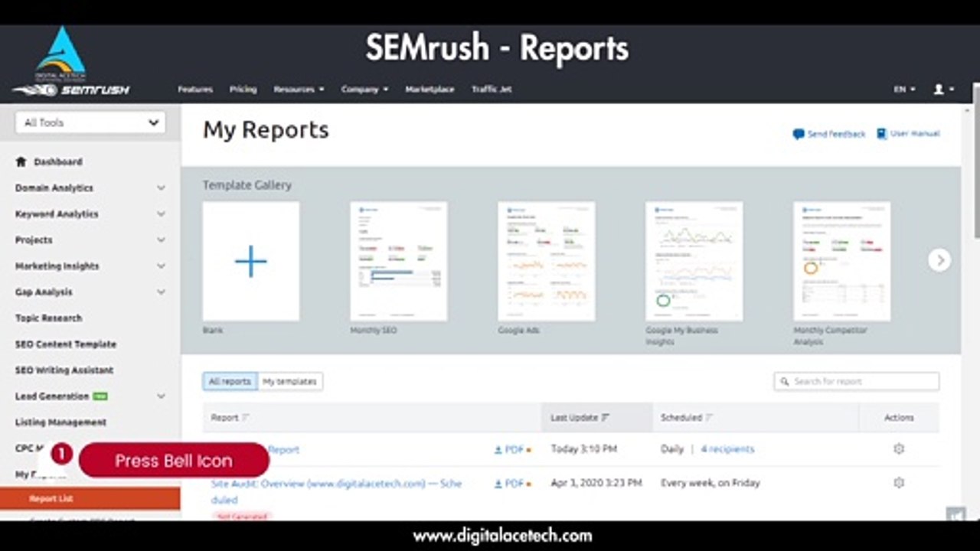Open SEO Content Template
This screenshot has width=980, height=551.
66,344
